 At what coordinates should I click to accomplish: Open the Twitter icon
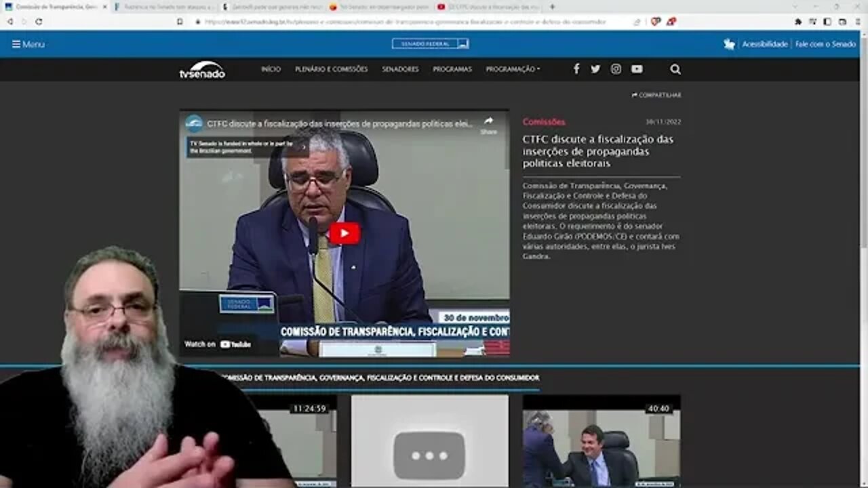coord(595,69)
